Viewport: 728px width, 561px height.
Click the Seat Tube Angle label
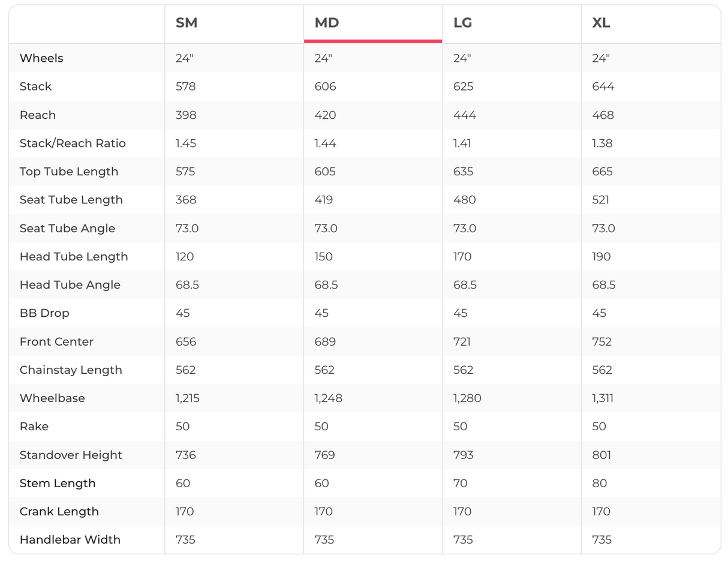(67, 229)
